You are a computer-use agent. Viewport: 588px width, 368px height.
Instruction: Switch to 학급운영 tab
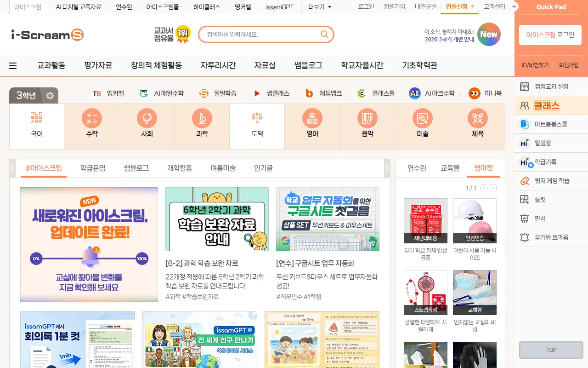93,168
